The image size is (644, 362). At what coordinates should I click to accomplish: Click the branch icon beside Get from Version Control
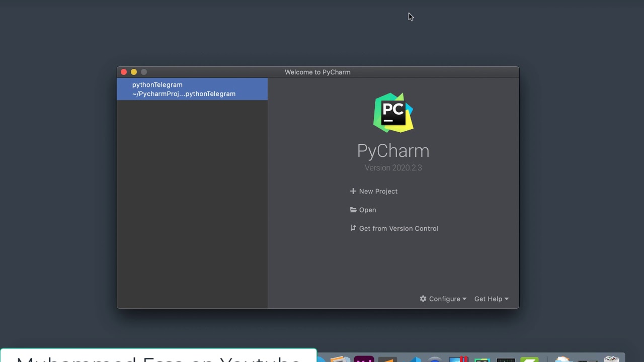353,228
